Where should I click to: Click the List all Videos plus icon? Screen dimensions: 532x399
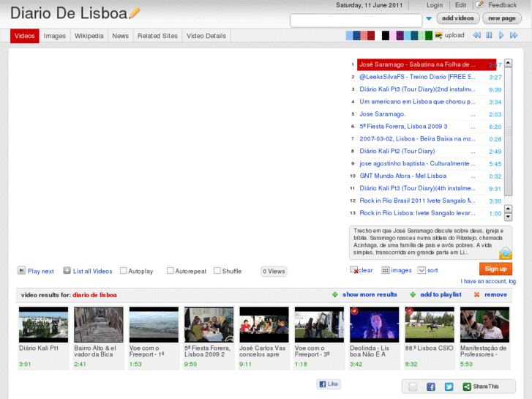click(x=67, y=270)
